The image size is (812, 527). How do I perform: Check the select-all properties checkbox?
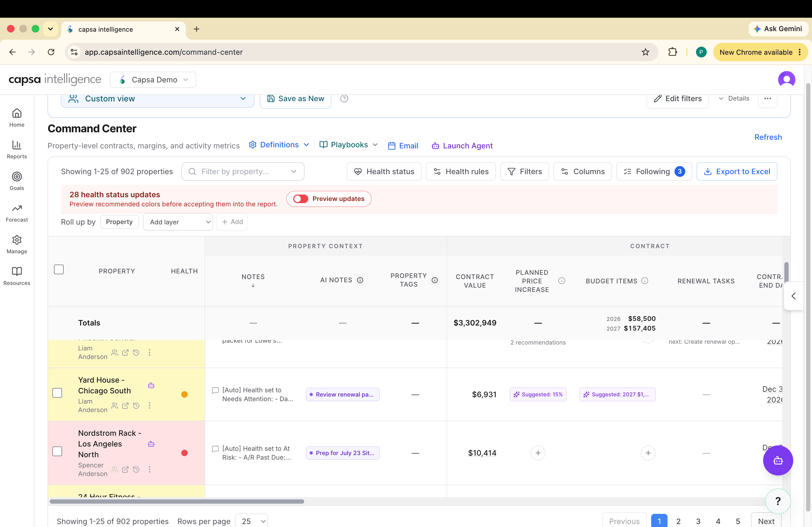[59, 269]
